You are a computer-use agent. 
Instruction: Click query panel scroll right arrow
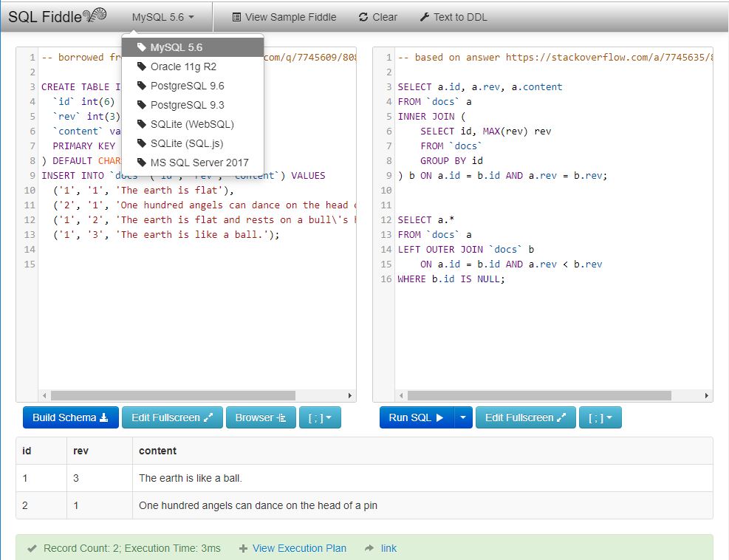point(707,395)
